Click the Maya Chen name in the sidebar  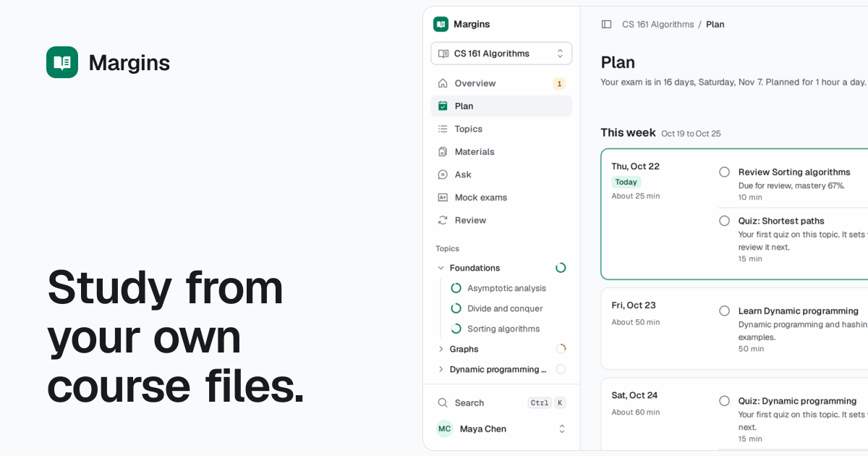point(483,428)
